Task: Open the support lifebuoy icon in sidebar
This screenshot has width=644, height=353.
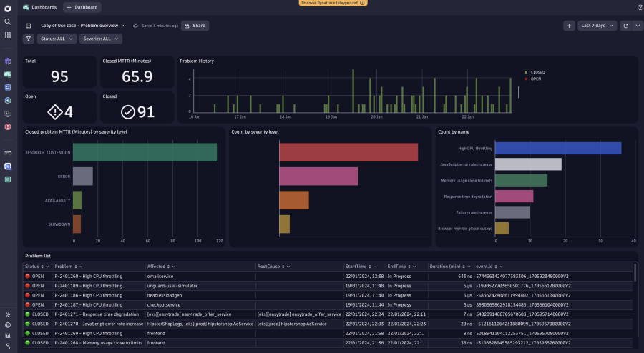Action: coord(7,325)
